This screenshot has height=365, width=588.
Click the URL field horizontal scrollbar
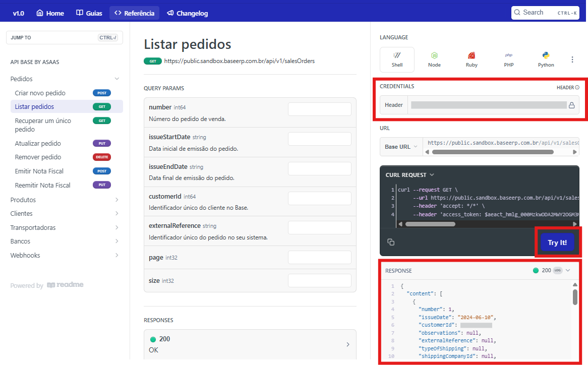pyautogui.click(x=493, y=152)
